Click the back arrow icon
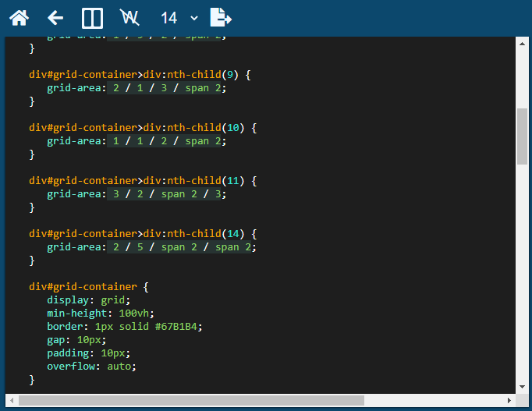This screenshot has width=532, height=411. 55,18
